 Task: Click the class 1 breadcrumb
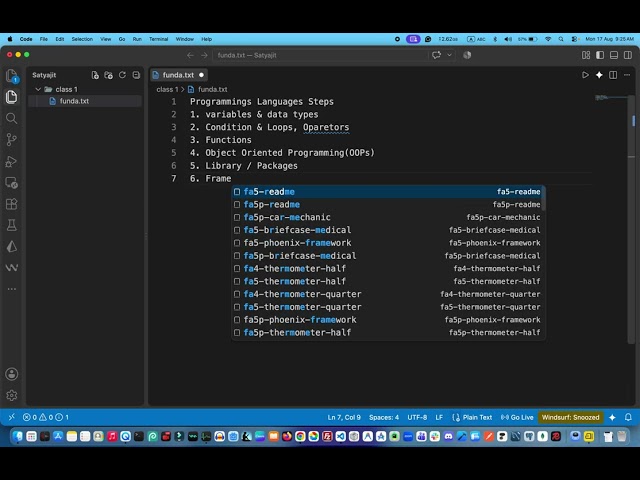(x=167, y=89)
